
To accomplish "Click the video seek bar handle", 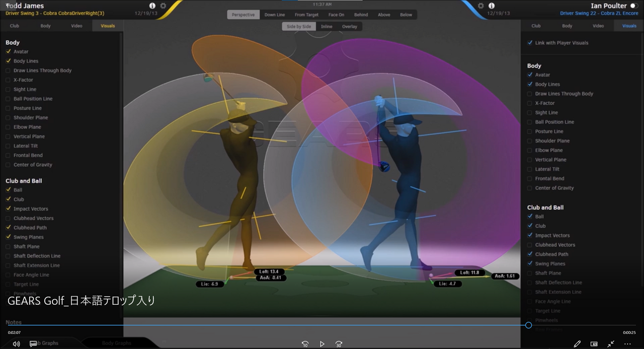I will 528,325.
